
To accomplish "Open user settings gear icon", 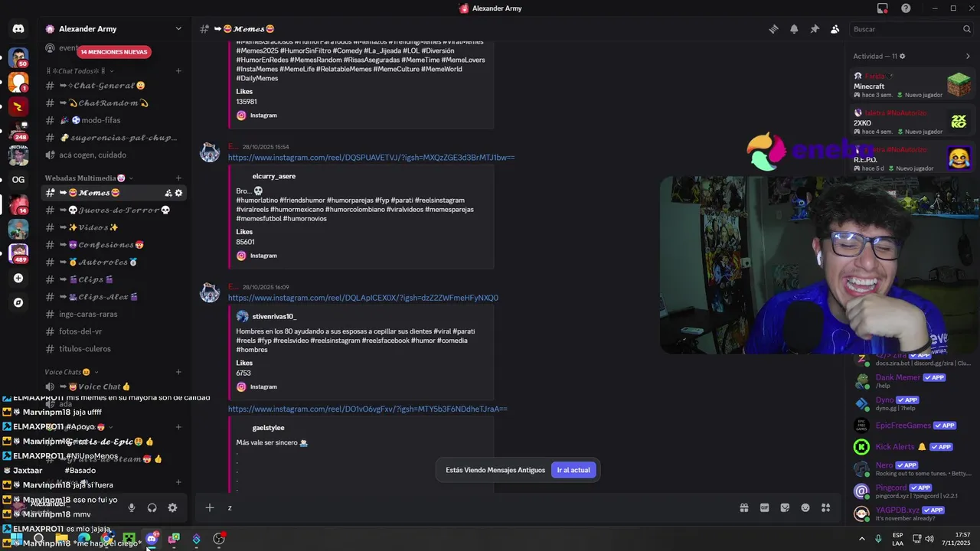I will (x=172, y=507).
